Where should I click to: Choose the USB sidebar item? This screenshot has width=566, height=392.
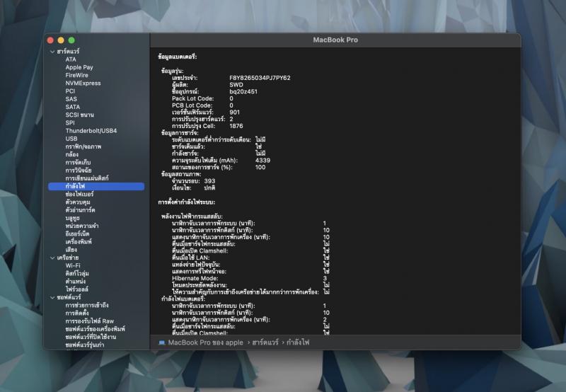tap(71, 139)
